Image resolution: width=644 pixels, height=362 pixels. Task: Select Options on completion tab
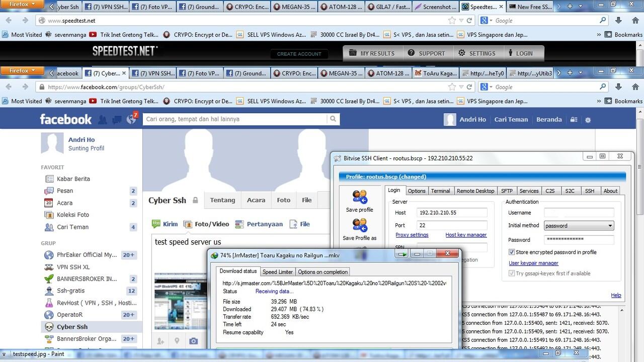[x=323, y=272]
